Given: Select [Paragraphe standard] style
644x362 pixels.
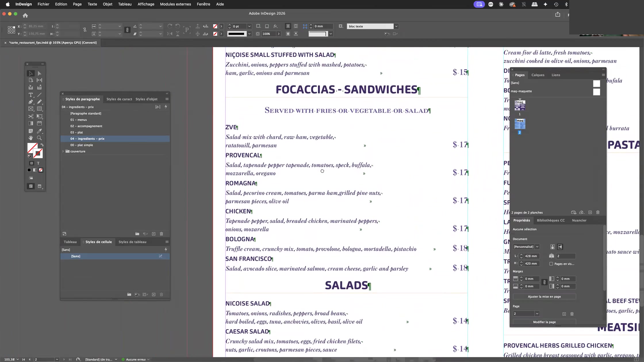Looking at the screenshot, I should tap(115, 113).
